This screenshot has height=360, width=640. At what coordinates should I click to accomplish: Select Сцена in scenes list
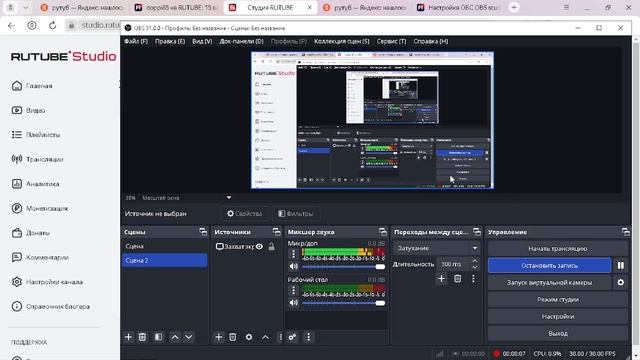pos(164,246)
